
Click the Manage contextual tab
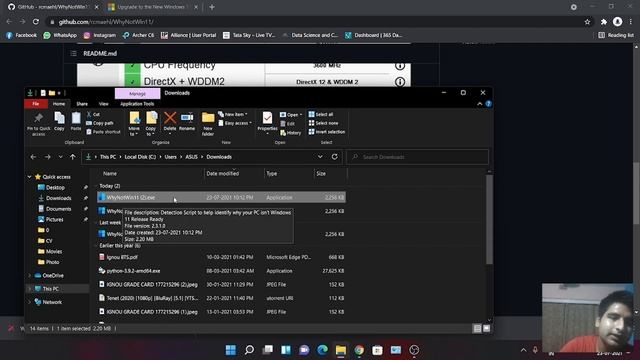pyautogui.click(x=138, y=93)
